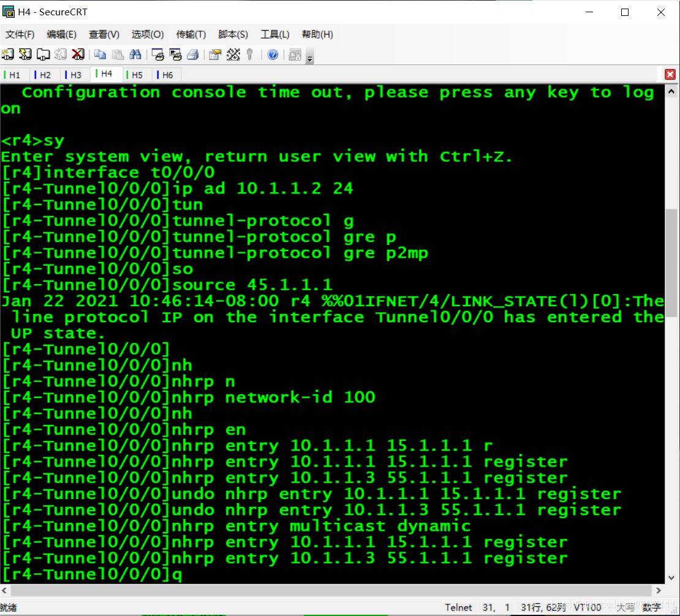Viewport: 680px width, 616px height.
Task: Open Help via the blue question-mark icon
Action: pos(273,54)
